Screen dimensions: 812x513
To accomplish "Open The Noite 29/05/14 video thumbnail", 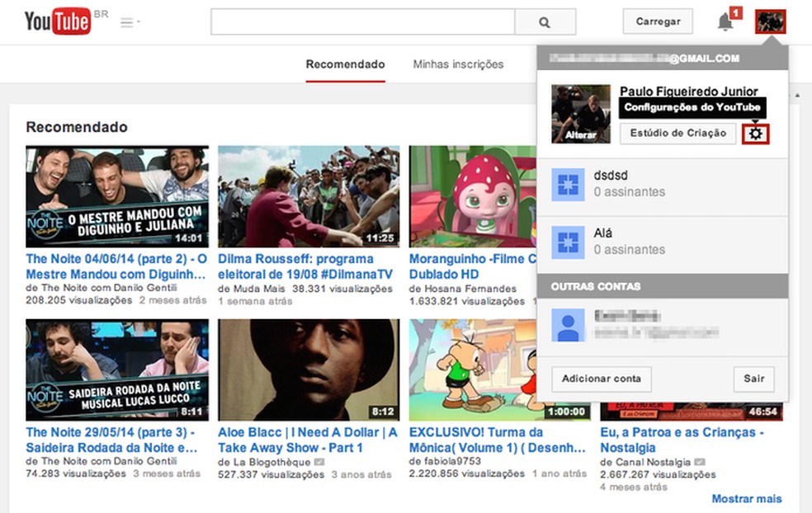I will (x=117, y=370).
